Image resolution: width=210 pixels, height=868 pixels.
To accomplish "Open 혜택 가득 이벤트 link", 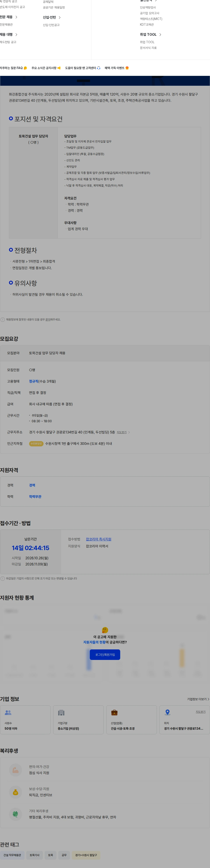I will (x=117, y=68).
